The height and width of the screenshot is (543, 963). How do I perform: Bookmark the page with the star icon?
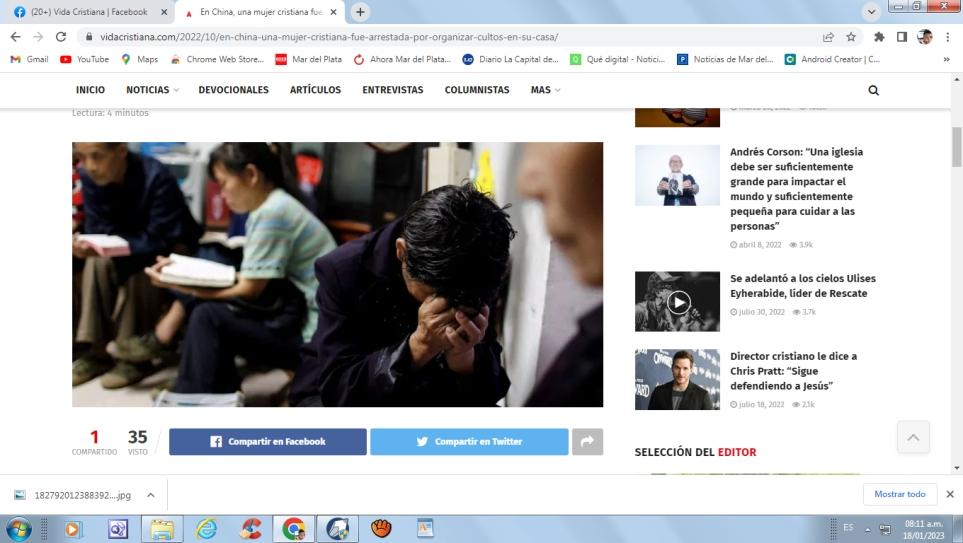(x=851, y=37)
